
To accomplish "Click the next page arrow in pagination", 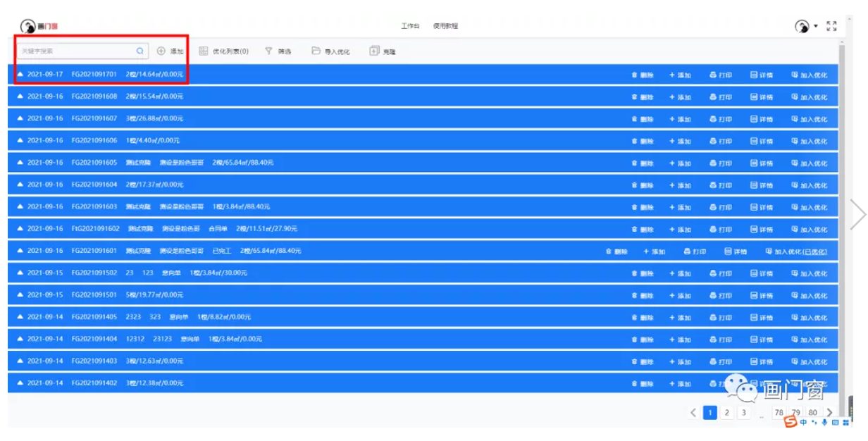I will tap(829, 413).
